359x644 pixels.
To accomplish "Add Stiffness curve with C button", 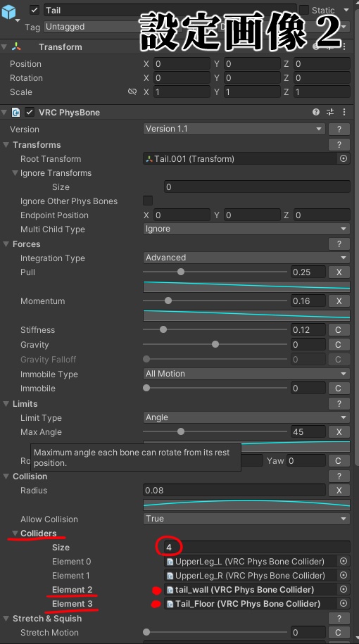I will point(339,330).
